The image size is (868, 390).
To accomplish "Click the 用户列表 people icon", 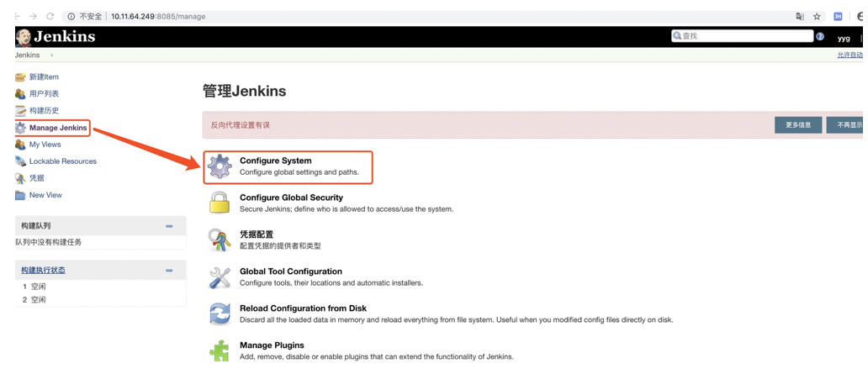I will (x=20, y=94).
